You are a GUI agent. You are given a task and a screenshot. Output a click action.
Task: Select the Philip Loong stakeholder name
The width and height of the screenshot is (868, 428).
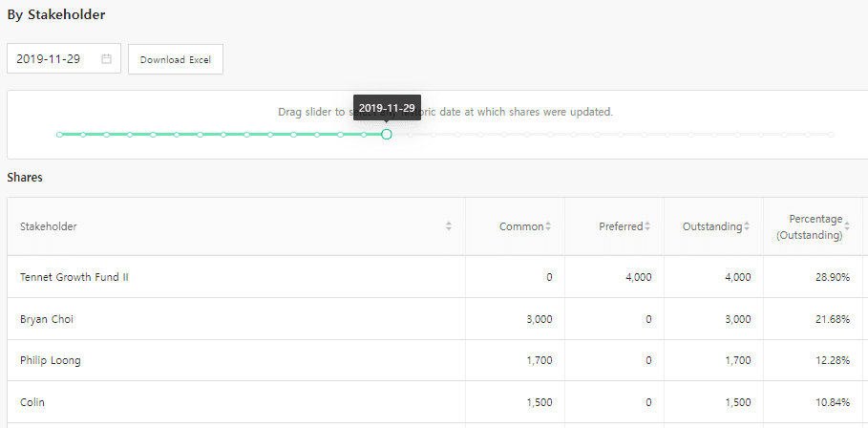[x=51, y=361]
